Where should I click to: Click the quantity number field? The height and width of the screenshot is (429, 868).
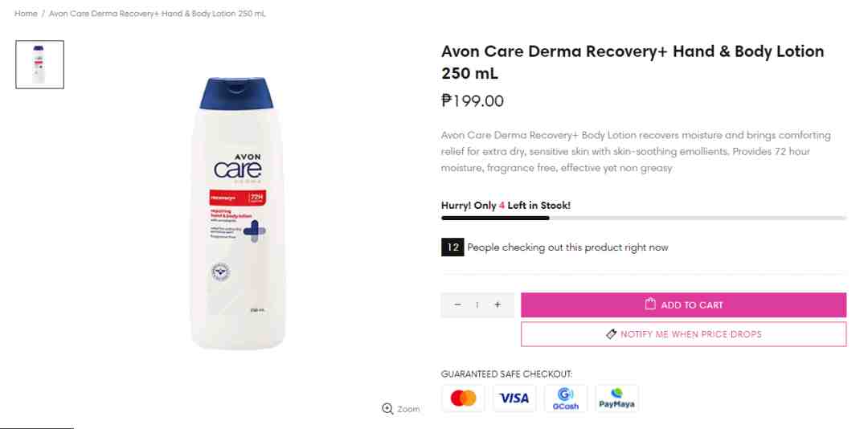[x=477, y=305]
